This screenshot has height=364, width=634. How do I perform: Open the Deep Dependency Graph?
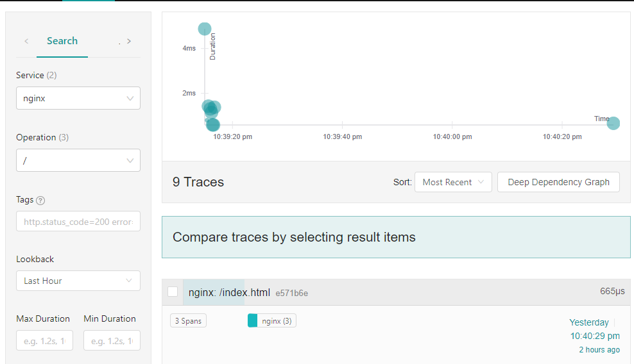click(x=558, y=182)
